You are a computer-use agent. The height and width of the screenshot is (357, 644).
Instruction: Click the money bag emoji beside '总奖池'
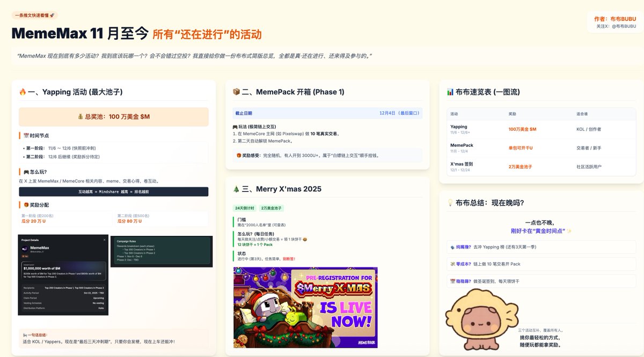point(80,116)
